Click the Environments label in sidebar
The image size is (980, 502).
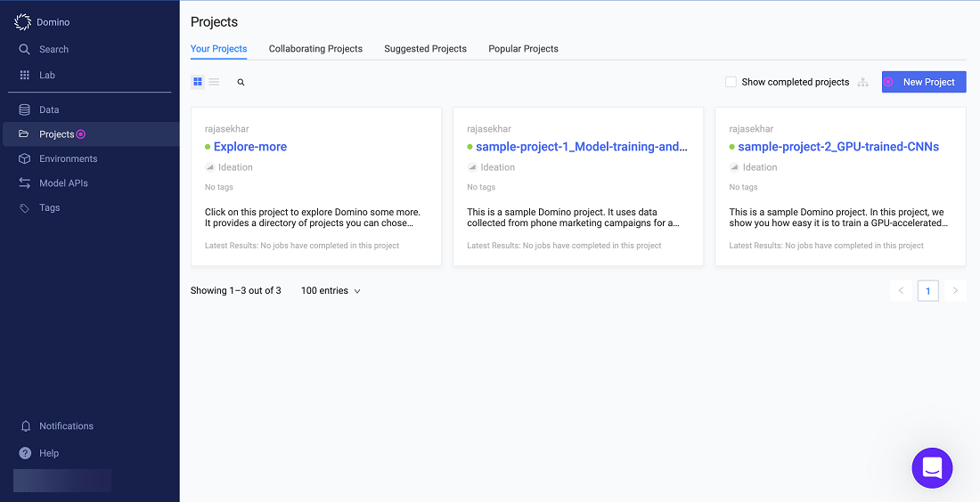pyautogui.click(x=68, y=158)
